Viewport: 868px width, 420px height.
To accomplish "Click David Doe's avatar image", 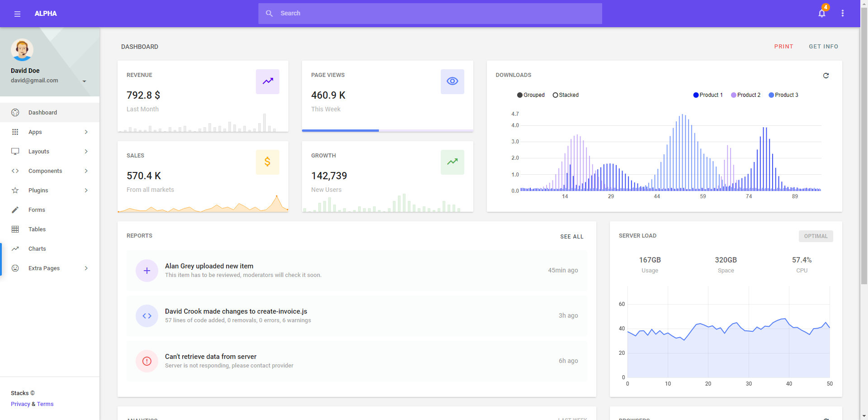I will click(x=22, y=50).
